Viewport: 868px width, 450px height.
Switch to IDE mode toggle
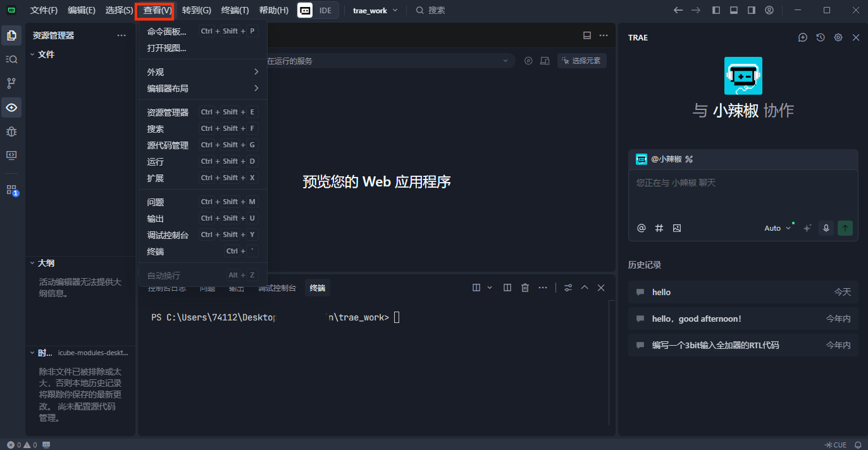325,10
